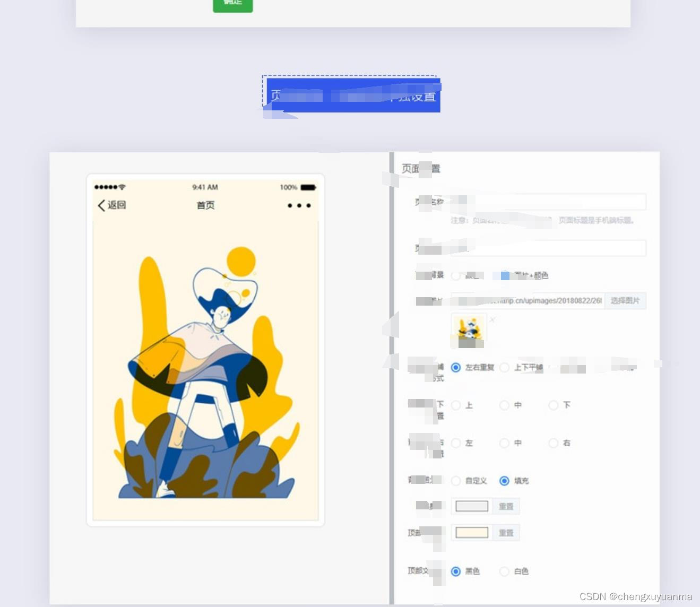Open the three-dot menu in phone preview
The height and width of the screenshot is (607, 700).
point(299,205)
